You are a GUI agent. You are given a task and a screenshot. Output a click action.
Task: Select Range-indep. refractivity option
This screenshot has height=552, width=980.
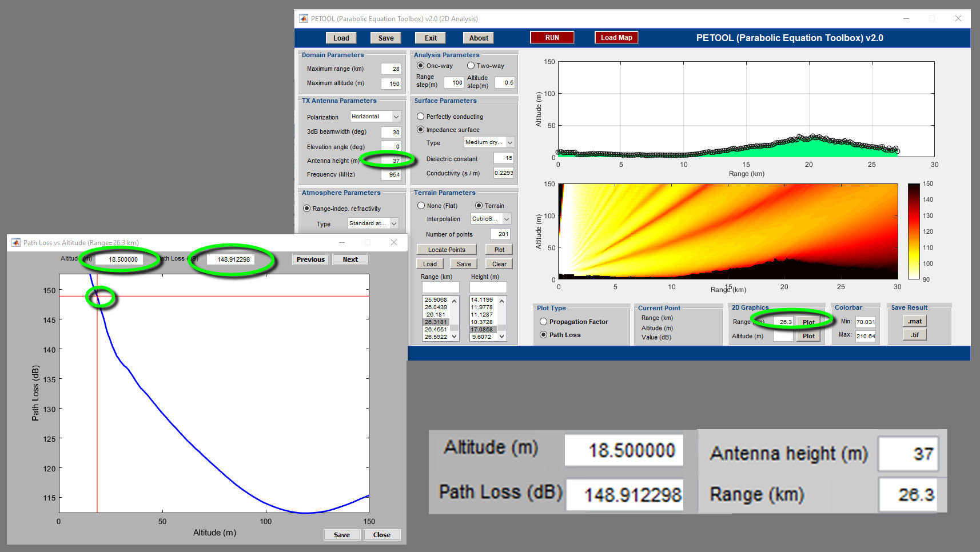click(306, 209)
